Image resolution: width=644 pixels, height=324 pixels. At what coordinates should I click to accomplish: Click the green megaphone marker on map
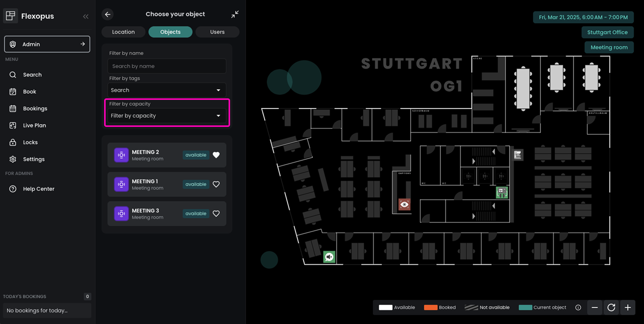(x=329, y=257)
